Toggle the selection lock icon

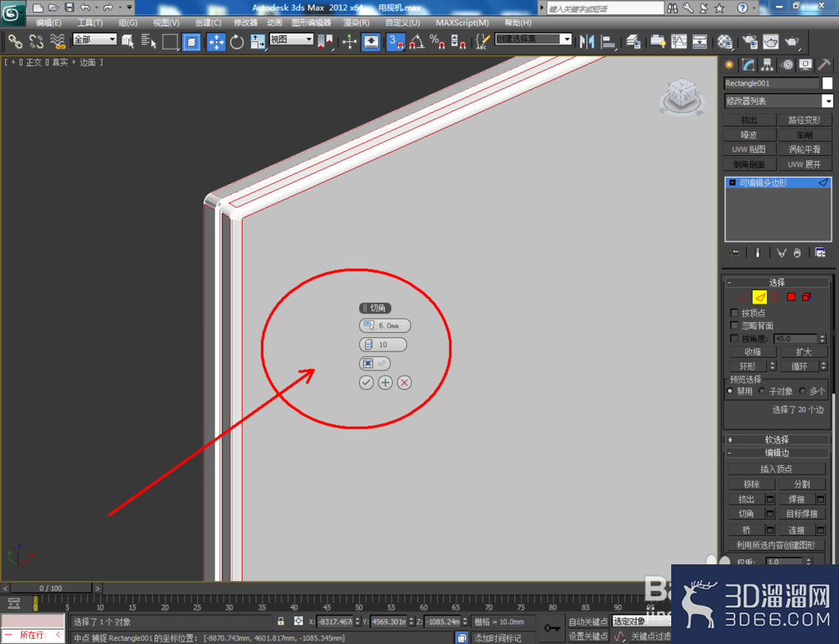click(280, 621)
